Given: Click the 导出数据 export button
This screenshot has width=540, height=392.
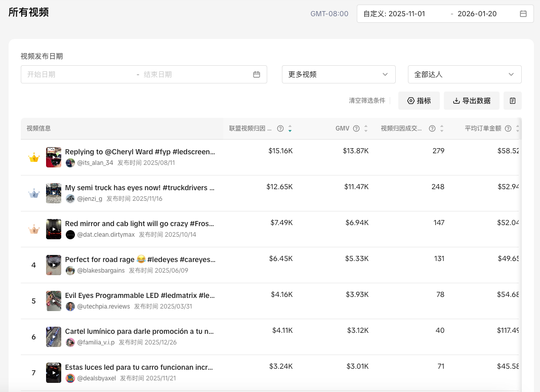Looking at the screenshot, I should click(x=471, y=101).
